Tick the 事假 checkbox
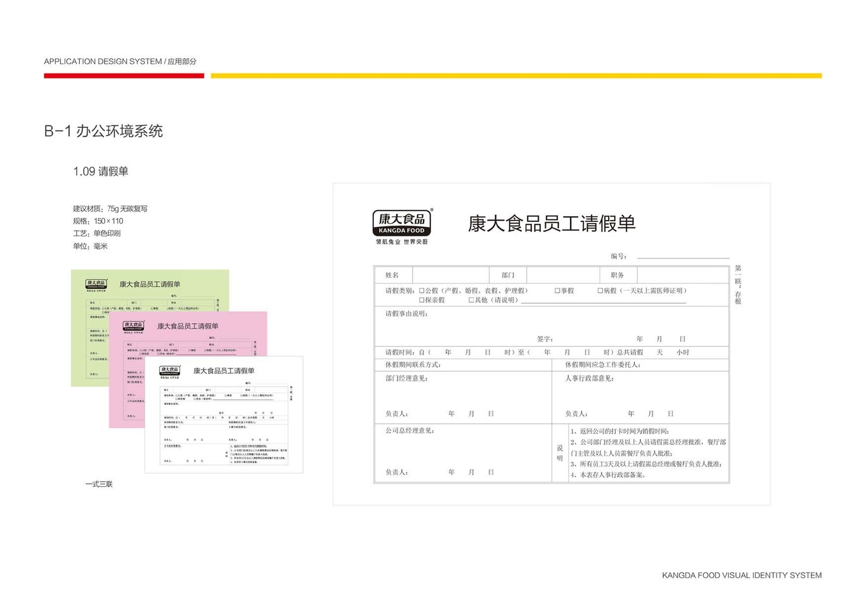 (x=557, y=291)
